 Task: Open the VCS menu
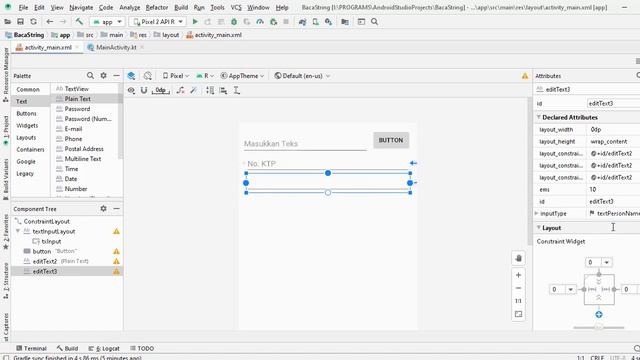click(x=236, y=7)
